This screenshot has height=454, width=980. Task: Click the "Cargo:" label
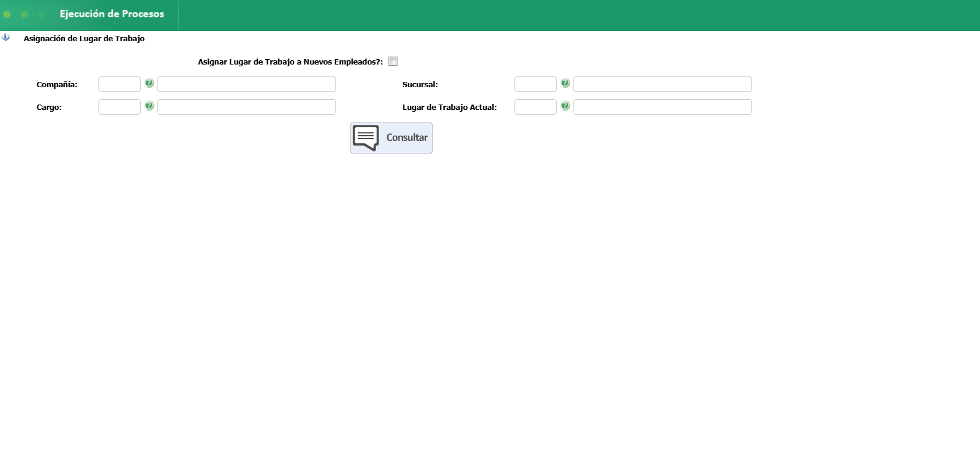point(49,108)
